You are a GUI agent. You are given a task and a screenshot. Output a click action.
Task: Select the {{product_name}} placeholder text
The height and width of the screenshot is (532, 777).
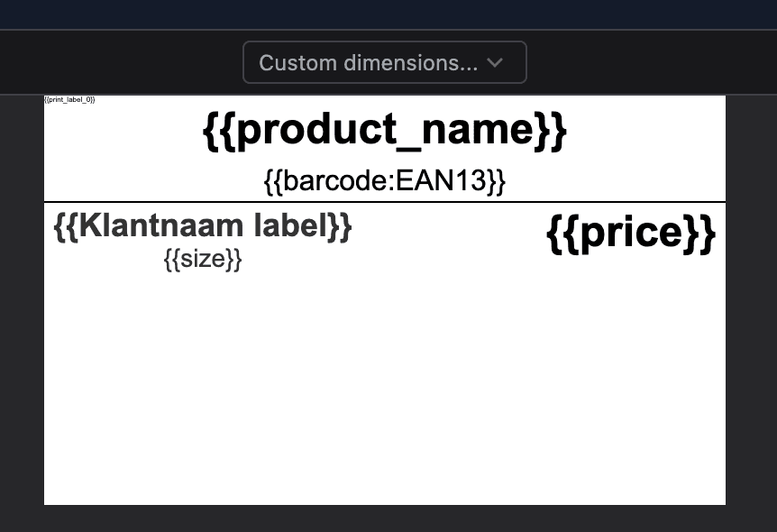coord(384,128)
